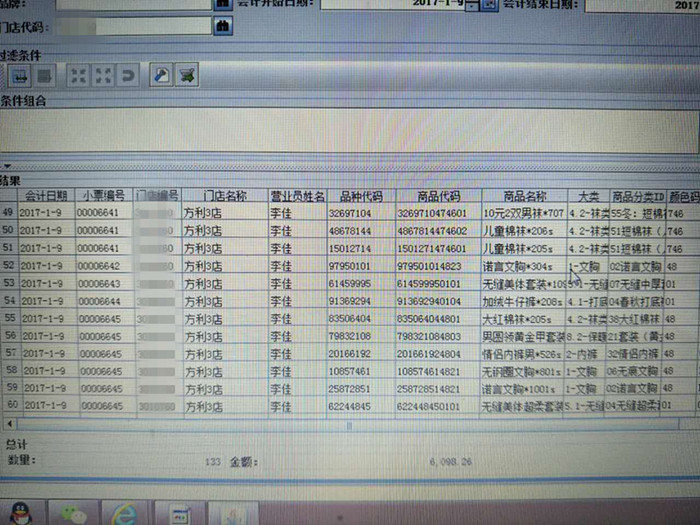Click the 营业员姓名 column header
The width and height of the screenshot is (700, 525).
(297, 195)
